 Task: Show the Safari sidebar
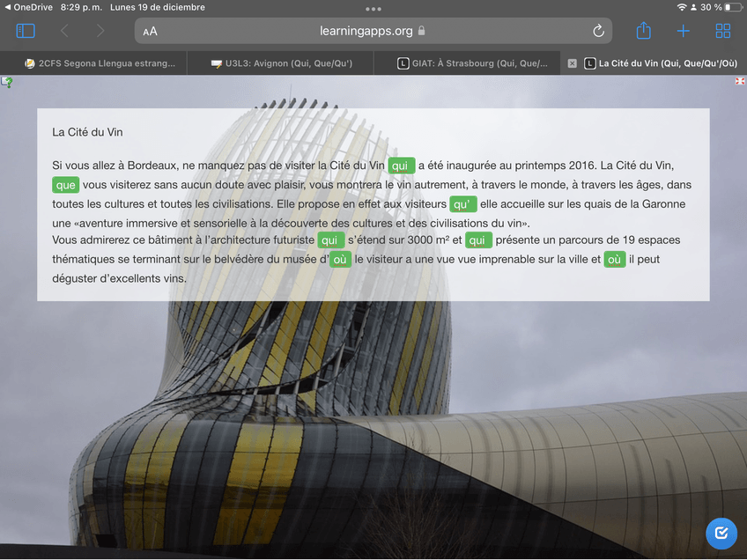pyautogui.click(x=26, y=31)
